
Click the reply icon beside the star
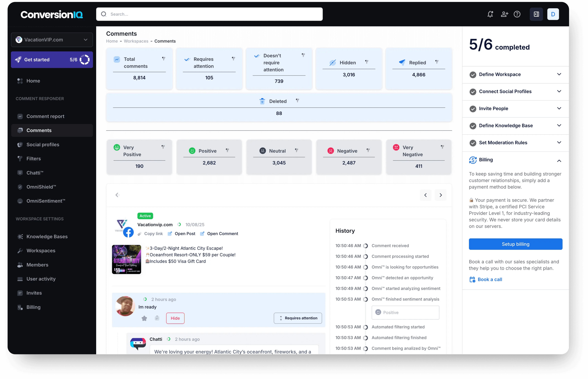[157, 318]
